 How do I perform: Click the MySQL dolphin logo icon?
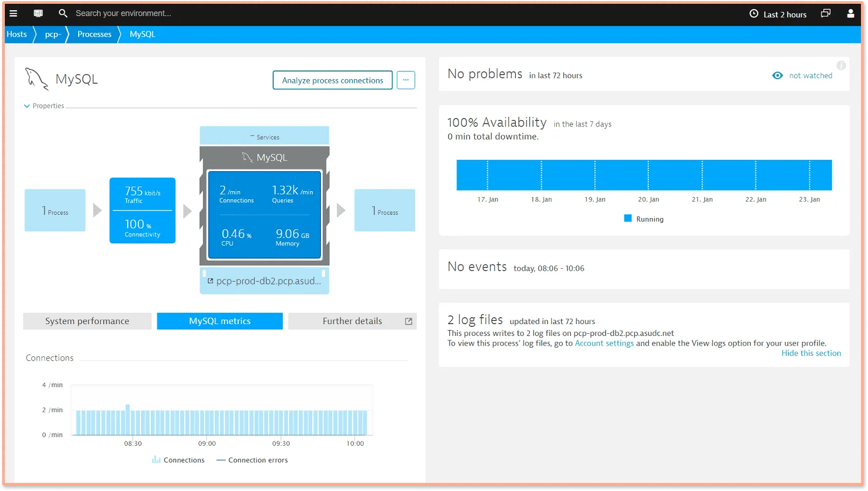[x=37, y=79]
